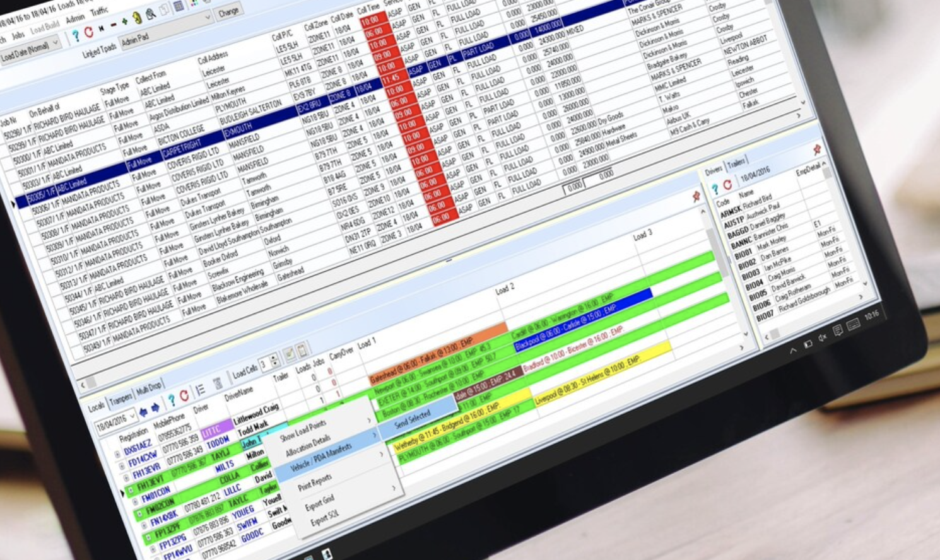Choose Export SQL in context menu
The height and width of the screenshot is (560, 940).
point(324,518)
